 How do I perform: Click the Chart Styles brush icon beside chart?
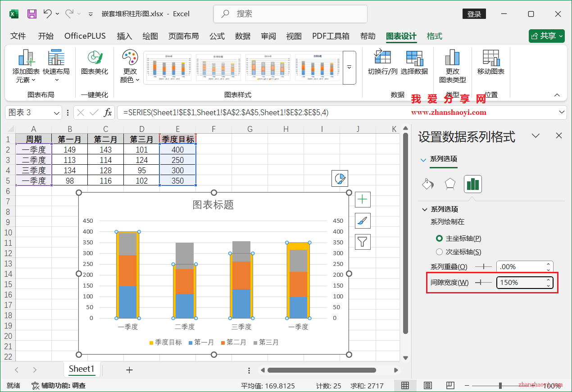[x=362, y=221]
